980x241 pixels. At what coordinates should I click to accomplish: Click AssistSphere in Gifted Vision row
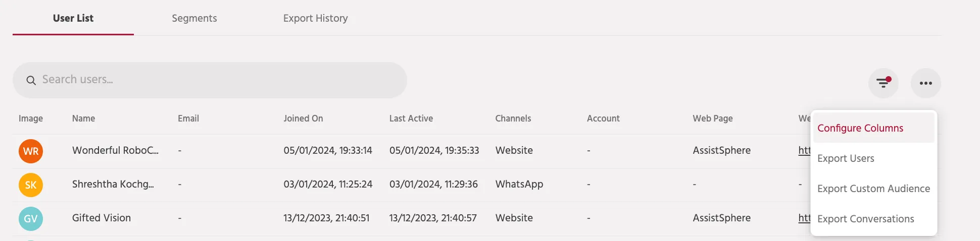pos(722,218)
